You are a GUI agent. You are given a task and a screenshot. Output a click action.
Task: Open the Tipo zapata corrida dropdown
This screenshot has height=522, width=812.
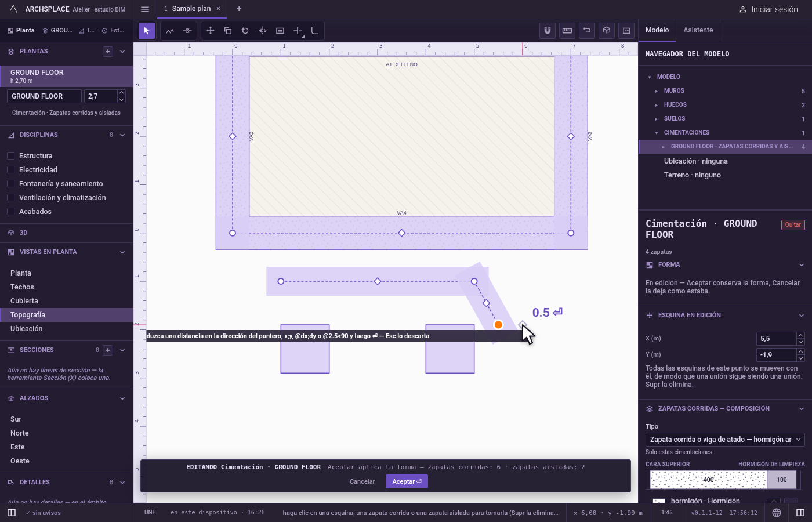(725, 440)
